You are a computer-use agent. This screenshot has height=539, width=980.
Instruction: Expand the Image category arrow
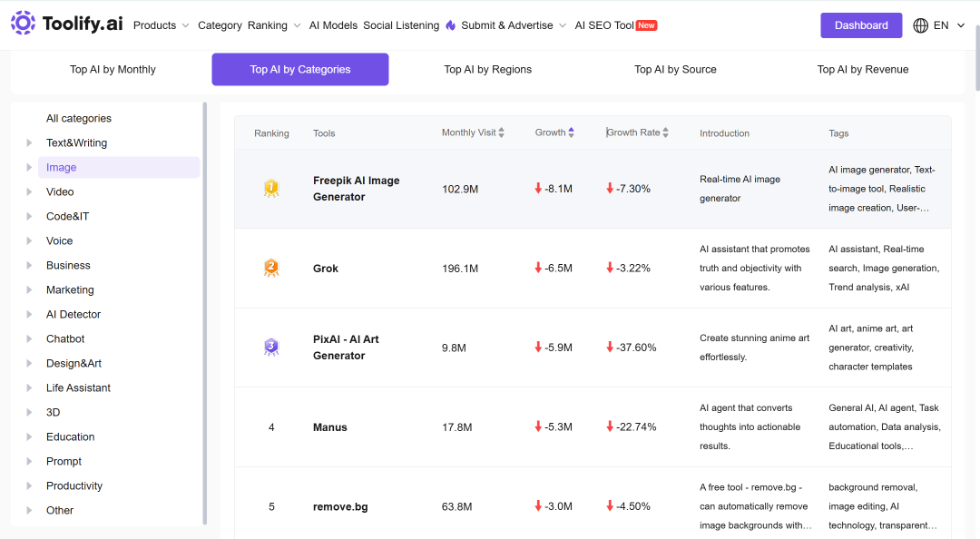point(29,167)
